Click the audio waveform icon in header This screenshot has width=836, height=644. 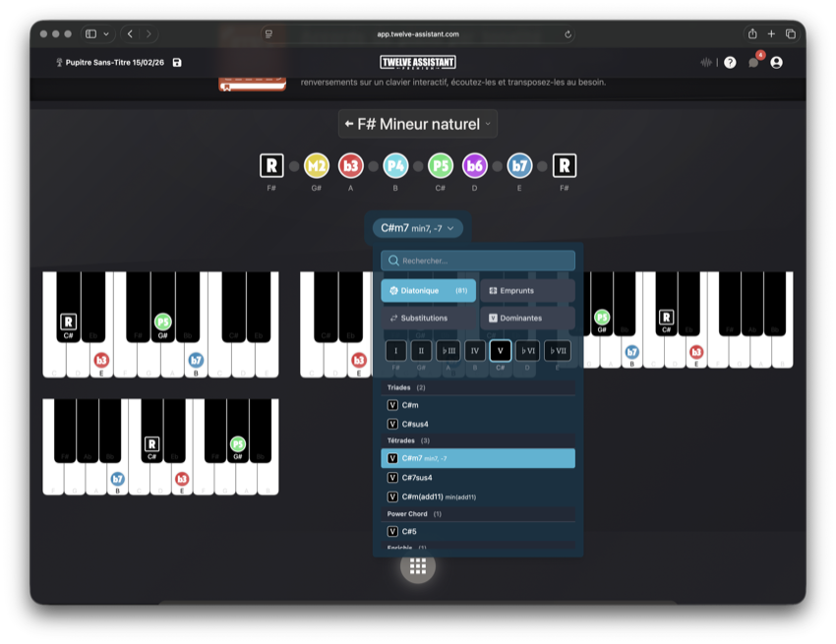coord(705,63)
